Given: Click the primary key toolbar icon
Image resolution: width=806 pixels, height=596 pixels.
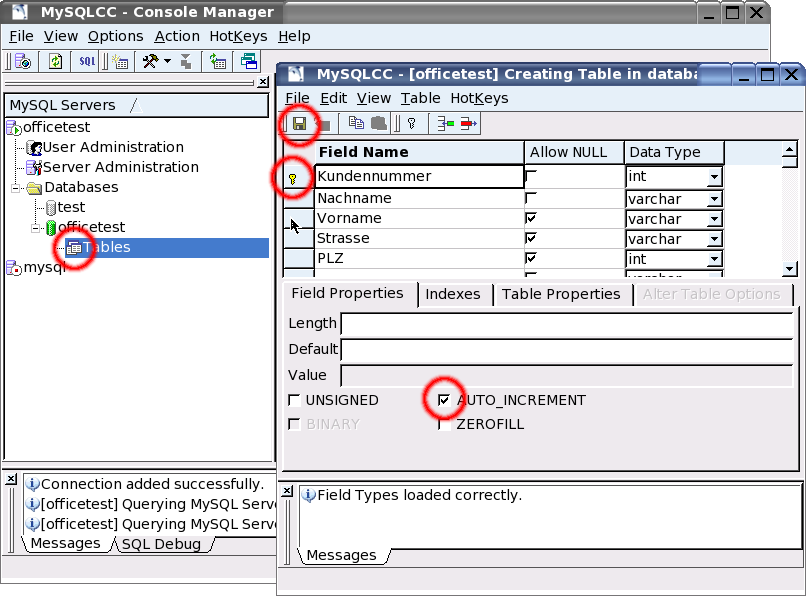Looking at the screenshot, I should tap(410, 123).
